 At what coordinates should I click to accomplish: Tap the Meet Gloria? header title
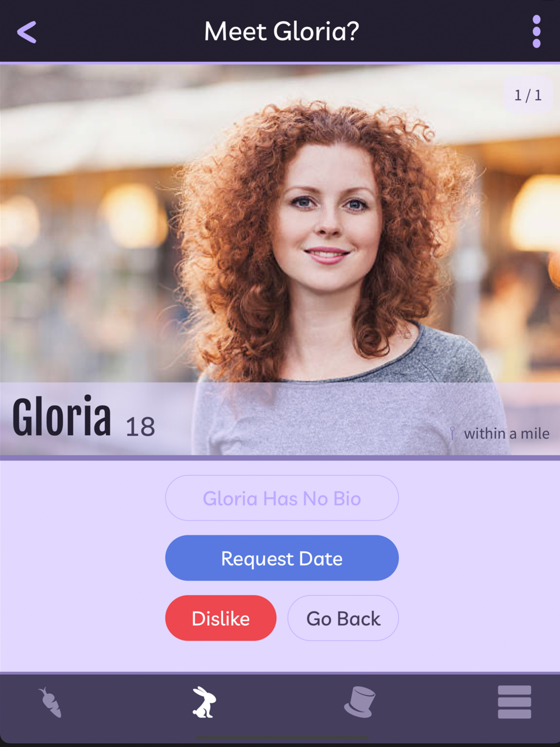pyautogui.click(x=281, y=31)
